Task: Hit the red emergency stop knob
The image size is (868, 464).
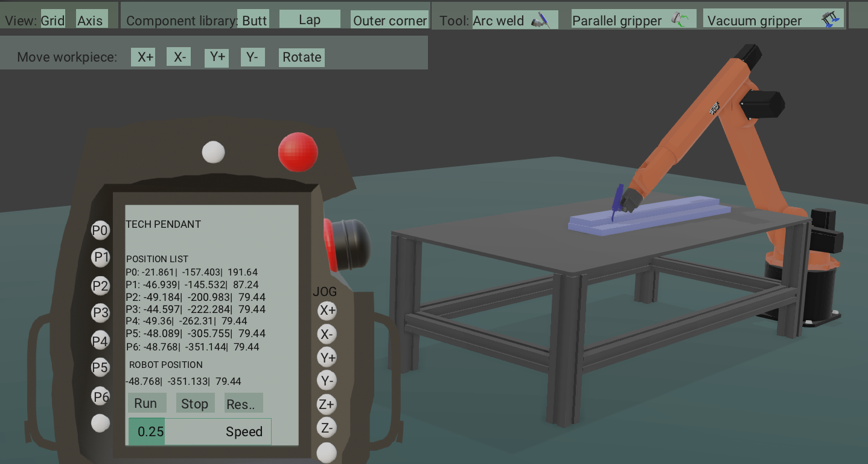Action: tap(348, 244)
